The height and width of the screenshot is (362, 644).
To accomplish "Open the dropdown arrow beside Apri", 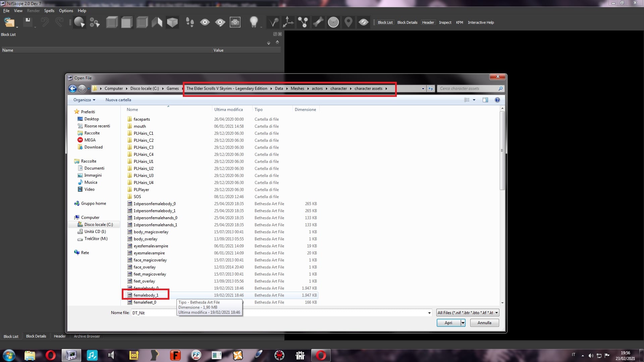I will (463, 323).
